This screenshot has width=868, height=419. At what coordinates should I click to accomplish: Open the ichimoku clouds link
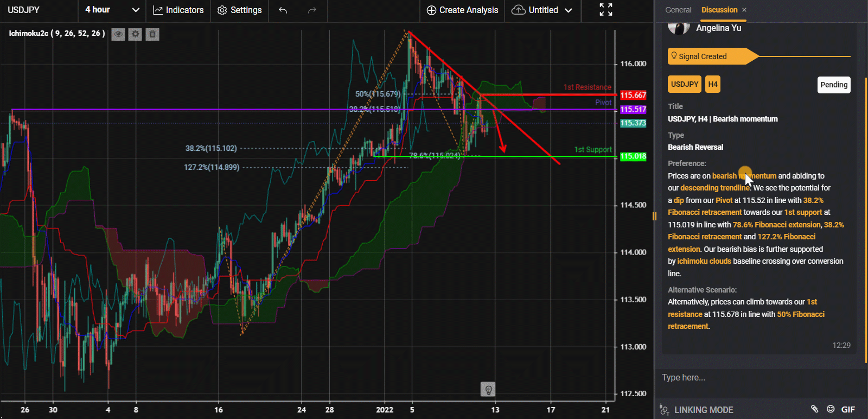click(704, 261)
